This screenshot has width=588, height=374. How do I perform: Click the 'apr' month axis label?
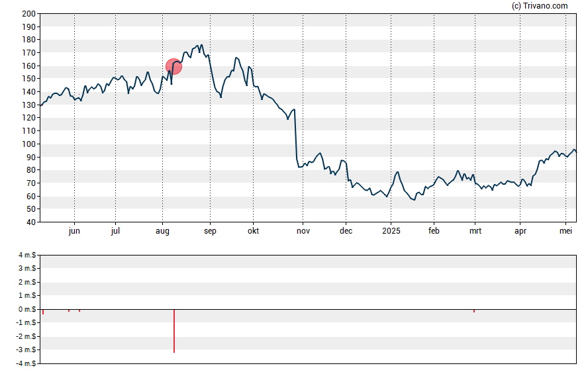(520, 231)
